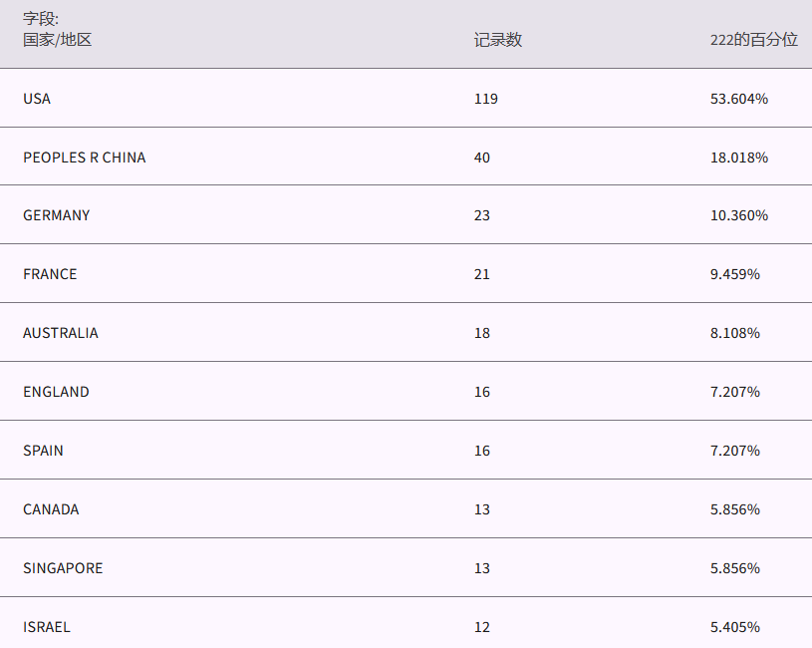This screenshot has height=648, width=812.
Task: Choose AUSTRALIA from the country list
Action: [61, 333]
